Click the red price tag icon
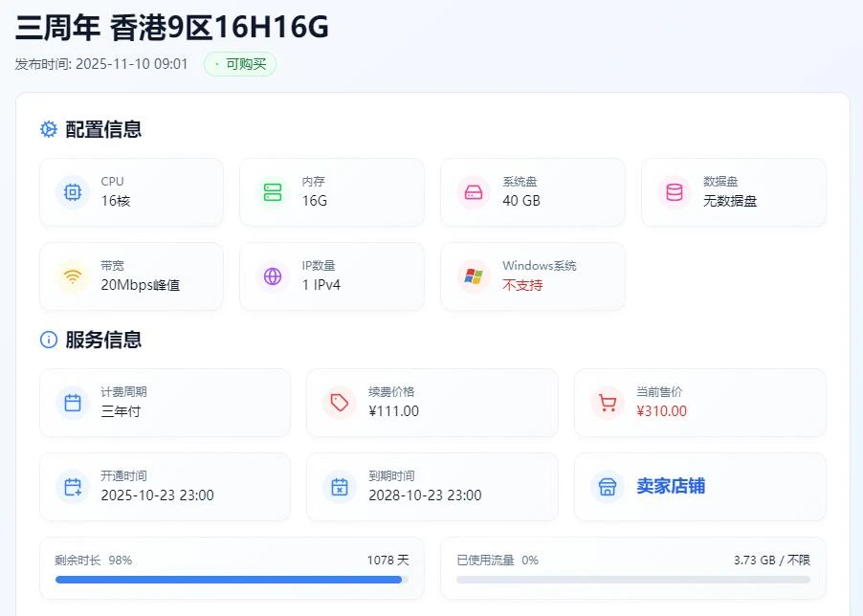 (339, 403)
